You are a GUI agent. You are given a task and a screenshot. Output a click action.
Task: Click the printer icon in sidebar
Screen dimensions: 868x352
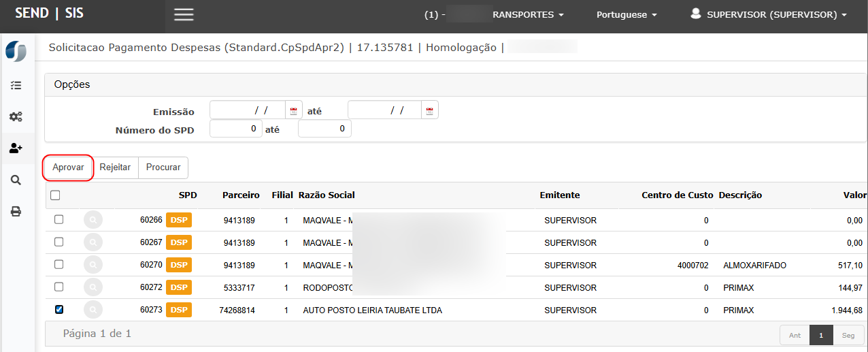click(x=15, y=212)
